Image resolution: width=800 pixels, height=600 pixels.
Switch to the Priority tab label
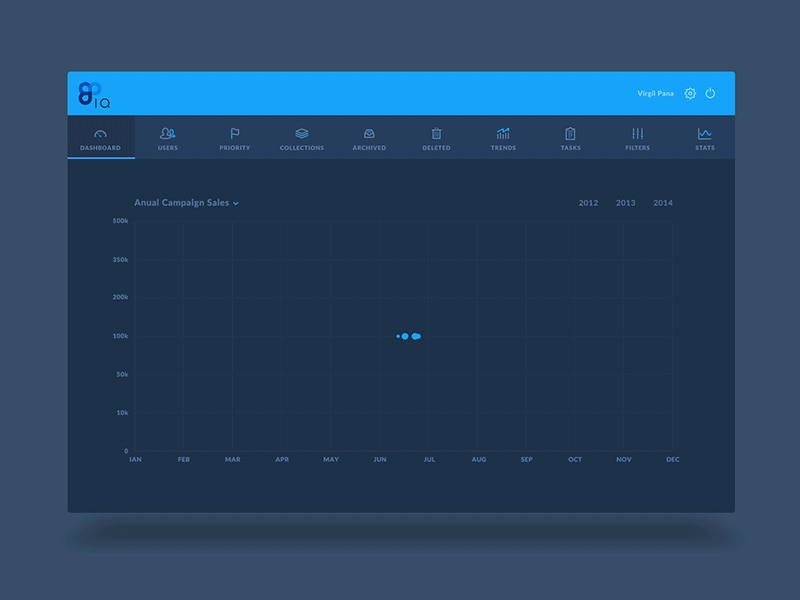click(235, 148)
